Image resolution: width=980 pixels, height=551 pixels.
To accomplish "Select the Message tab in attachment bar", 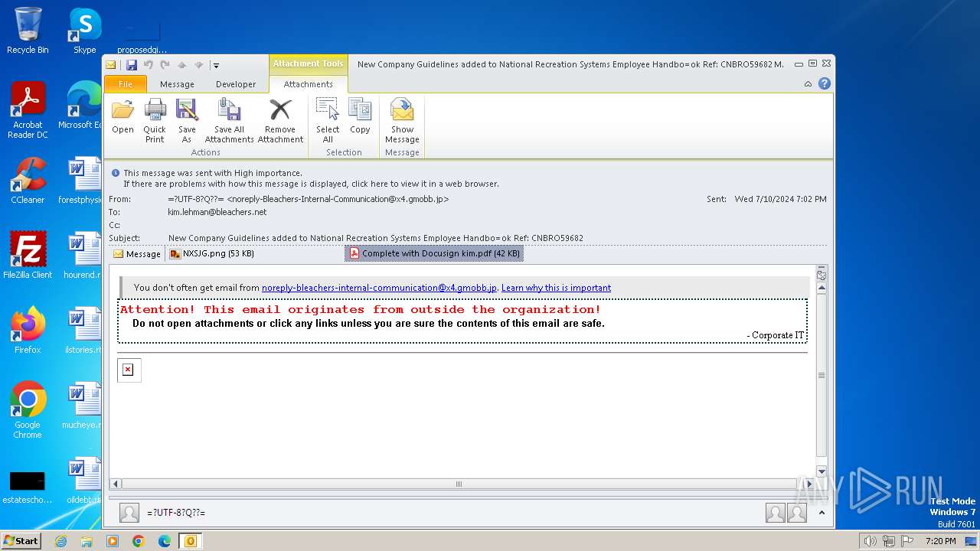I will (136, 254).
